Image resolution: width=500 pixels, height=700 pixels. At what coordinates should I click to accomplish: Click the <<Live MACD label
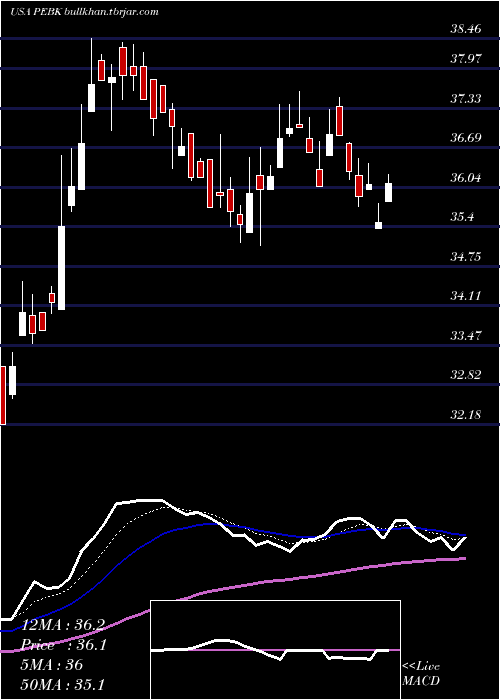coord(421,674)
